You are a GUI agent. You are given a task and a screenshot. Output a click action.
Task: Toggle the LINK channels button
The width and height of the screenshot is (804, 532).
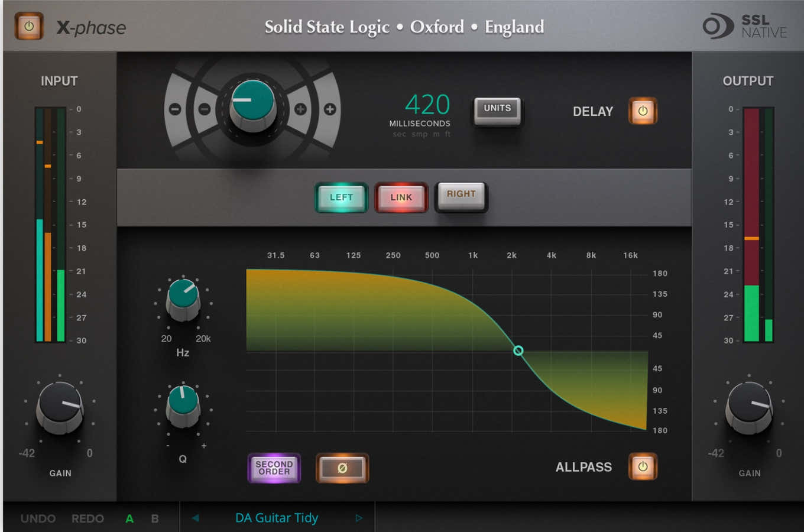pyautogui.click(x=401, y=197)
